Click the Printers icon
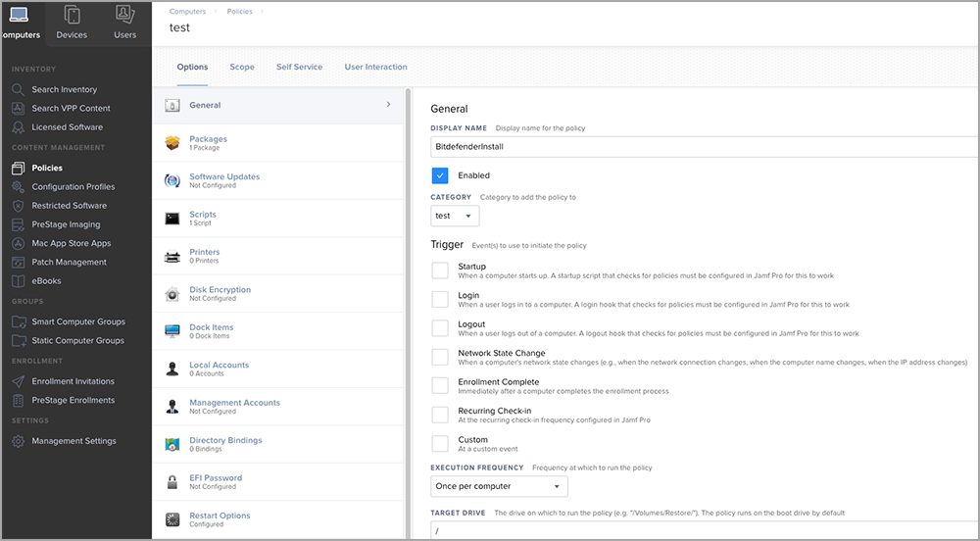Screen dimensions: 980x541 pos(172,256)
